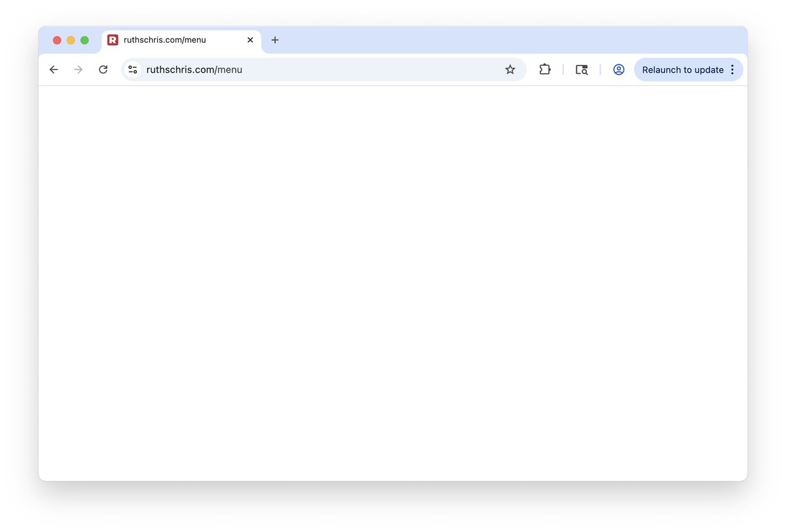
Task: Click Relaunch to update button
Action: coord(683,69)
